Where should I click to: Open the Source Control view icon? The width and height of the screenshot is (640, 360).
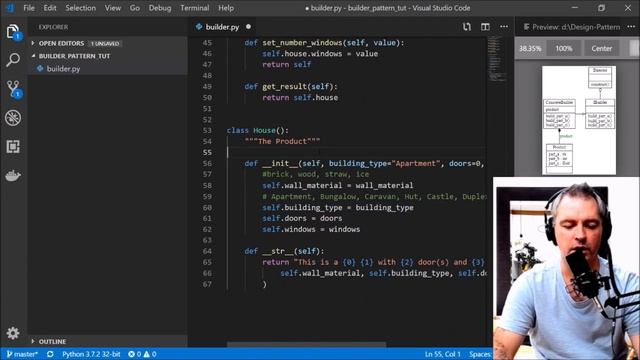click(x=13, y=89)
